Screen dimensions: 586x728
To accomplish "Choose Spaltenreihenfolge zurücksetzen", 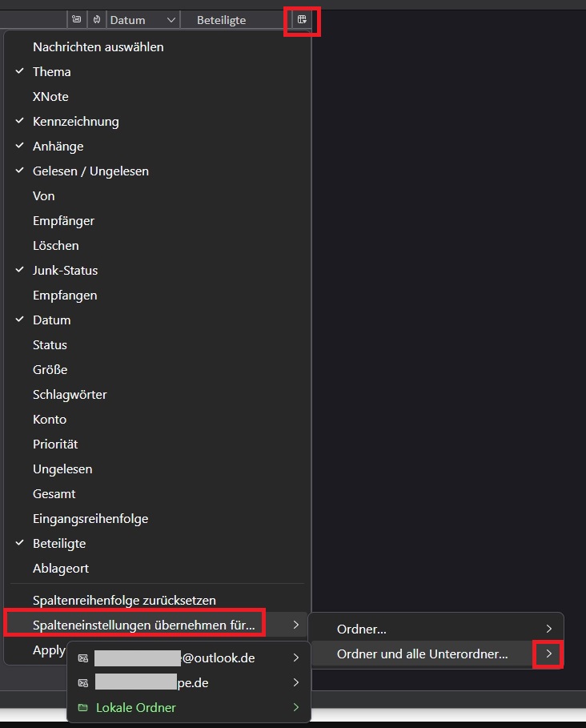I will coord(124,600).
